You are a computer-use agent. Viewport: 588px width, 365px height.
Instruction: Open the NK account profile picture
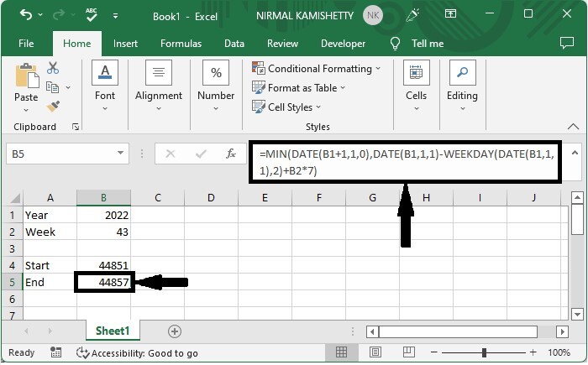coord(373,15)
